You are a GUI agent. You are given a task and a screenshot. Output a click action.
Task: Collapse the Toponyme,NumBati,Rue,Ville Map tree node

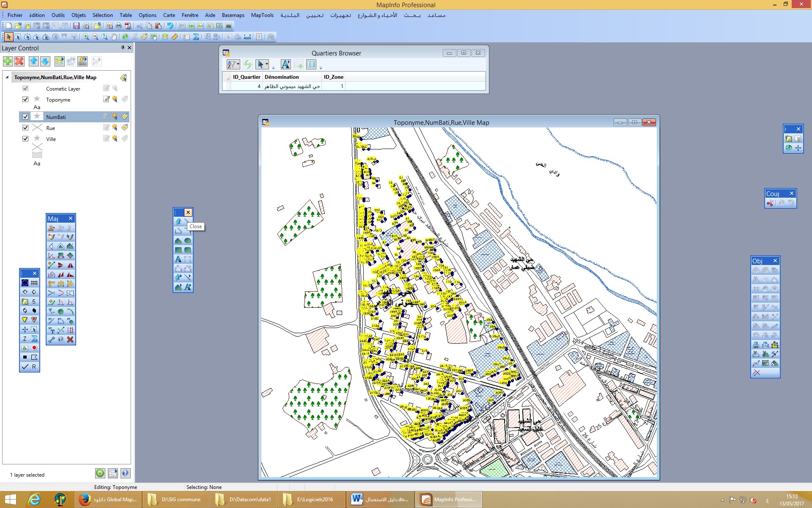point(7,77)
